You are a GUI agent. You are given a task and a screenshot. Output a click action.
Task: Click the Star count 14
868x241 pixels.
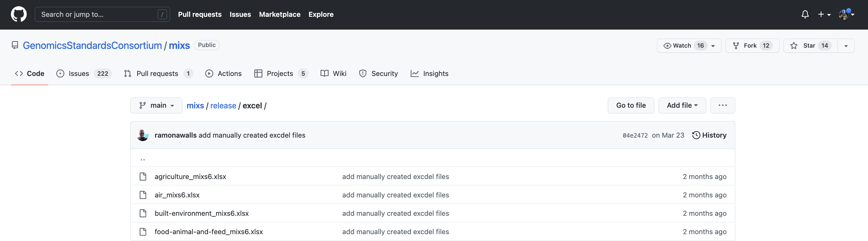pyautogui.click(x=824, y=45)
